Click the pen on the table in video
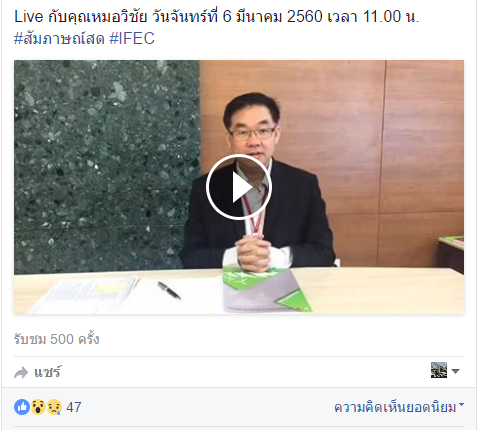480x430 pixels. point(169,290)
